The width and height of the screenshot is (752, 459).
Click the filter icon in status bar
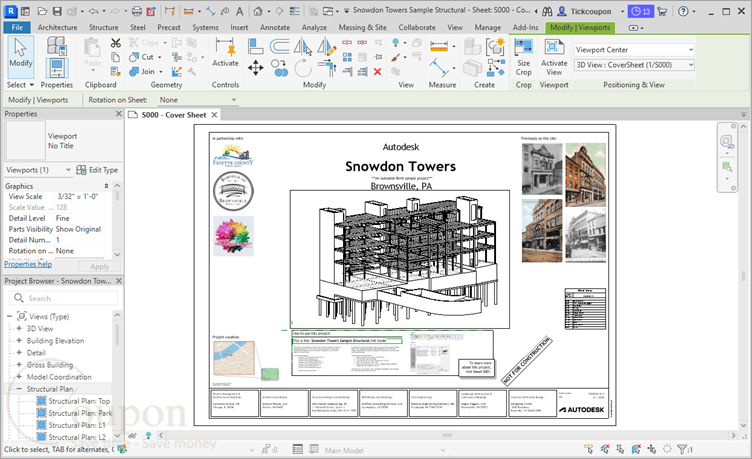coord(682,449)
